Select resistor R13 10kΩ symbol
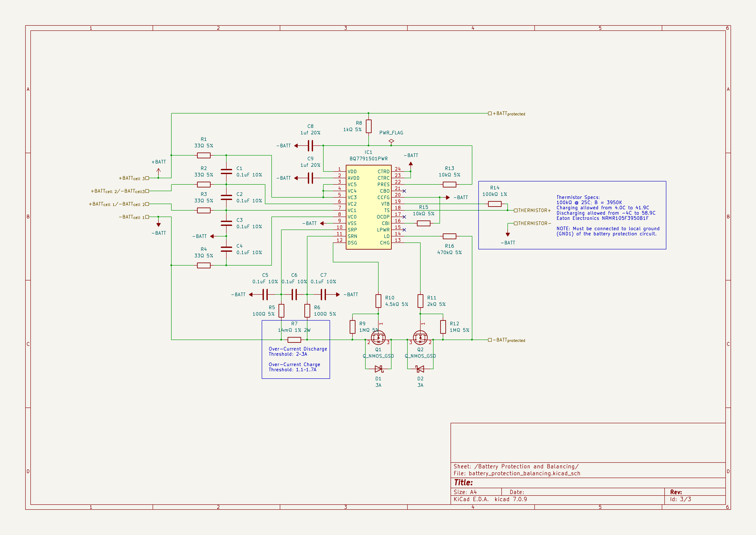The width and height of the screenshot is (756, 535). click(x=449, y=184)
